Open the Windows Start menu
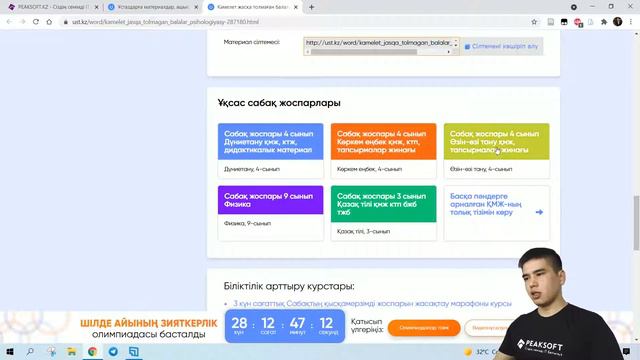640x360 pixels. click(x=10, y=351)
